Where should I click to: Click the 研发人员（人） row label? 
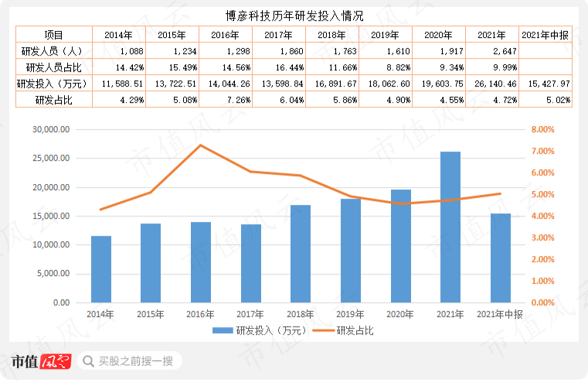[x=53, y=51]
